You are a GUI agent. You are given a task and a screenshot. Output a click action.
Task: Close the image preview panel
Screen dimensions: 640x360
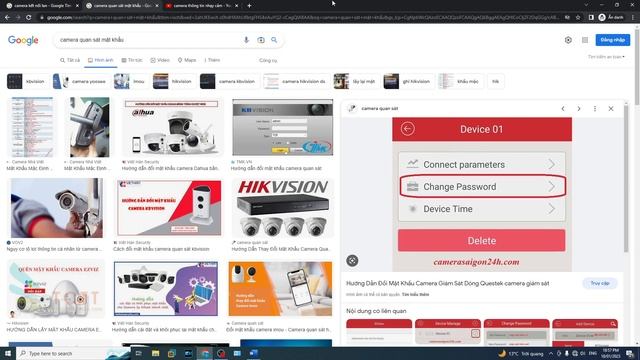[611, 109]
